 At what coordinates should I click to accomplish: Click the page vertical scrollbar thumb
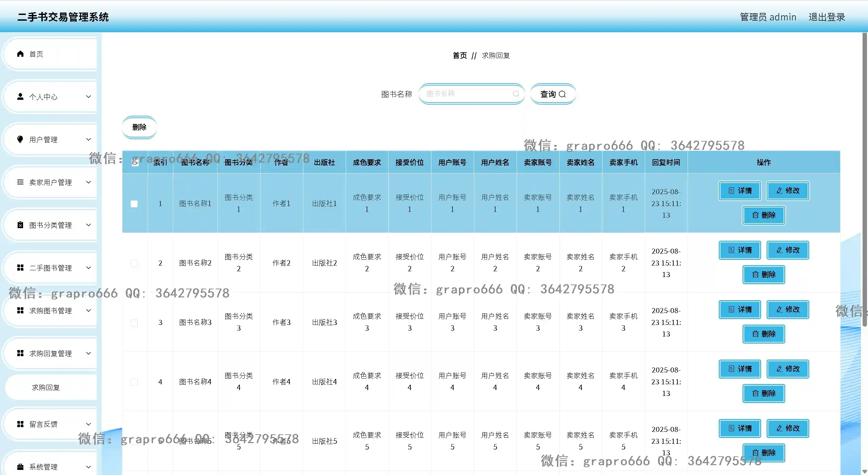click(x=865, y=180)
